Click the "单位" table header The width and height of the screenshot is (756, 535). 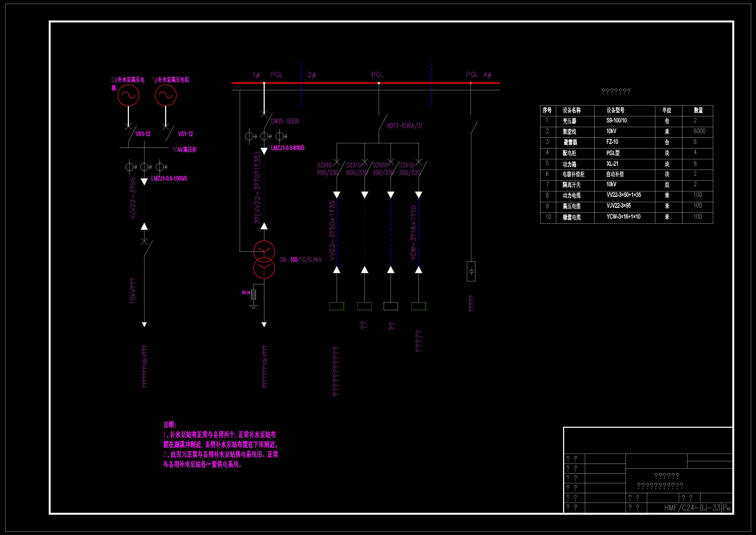tap(667, 110)
